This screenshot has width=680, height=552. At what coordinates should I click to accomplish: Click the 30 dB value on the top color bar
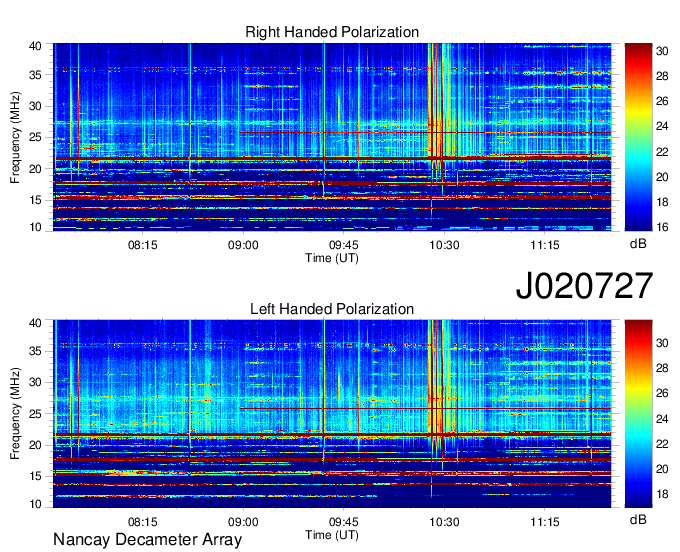pos(662,51)
